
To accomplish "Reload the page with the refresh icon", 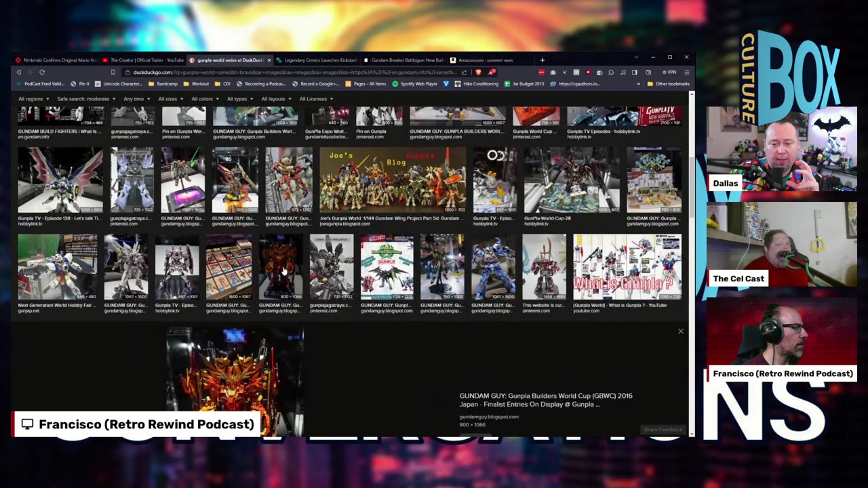I will point(42,72).
